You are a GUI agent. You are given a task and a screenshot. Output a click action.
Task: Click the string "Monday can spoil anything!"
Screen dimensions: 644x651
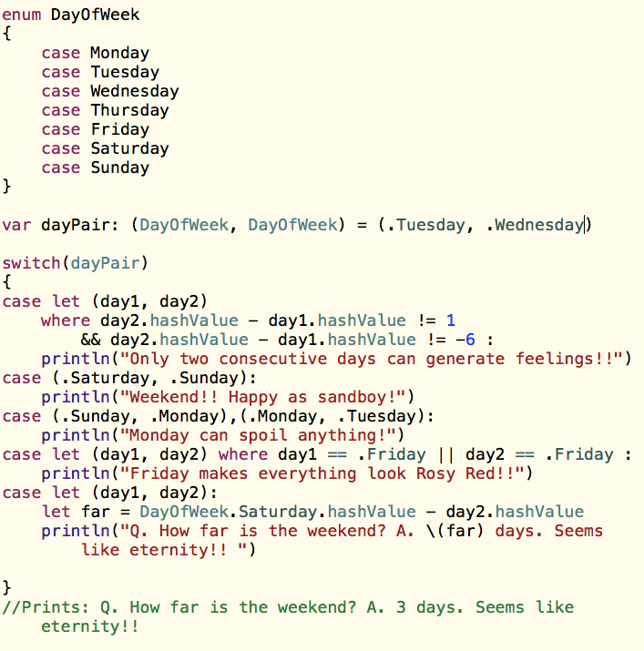[x=258, y=435]
